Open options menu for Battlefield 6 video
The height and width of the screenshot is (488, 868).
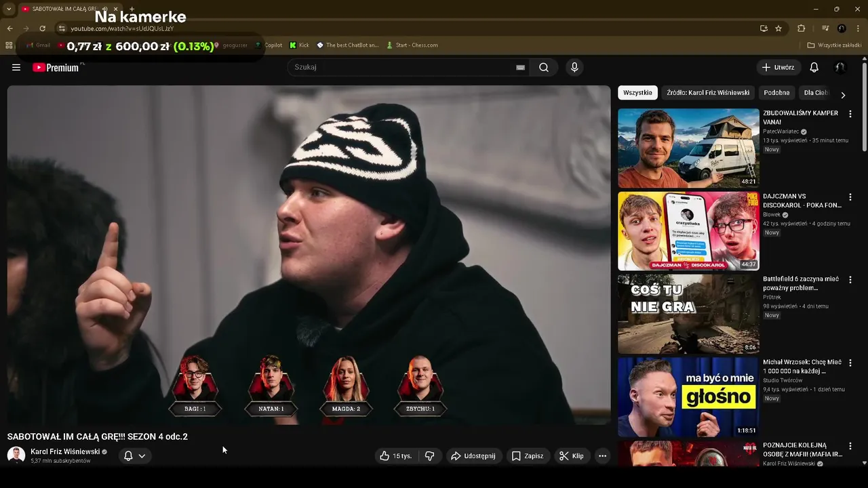pos(850,280)
